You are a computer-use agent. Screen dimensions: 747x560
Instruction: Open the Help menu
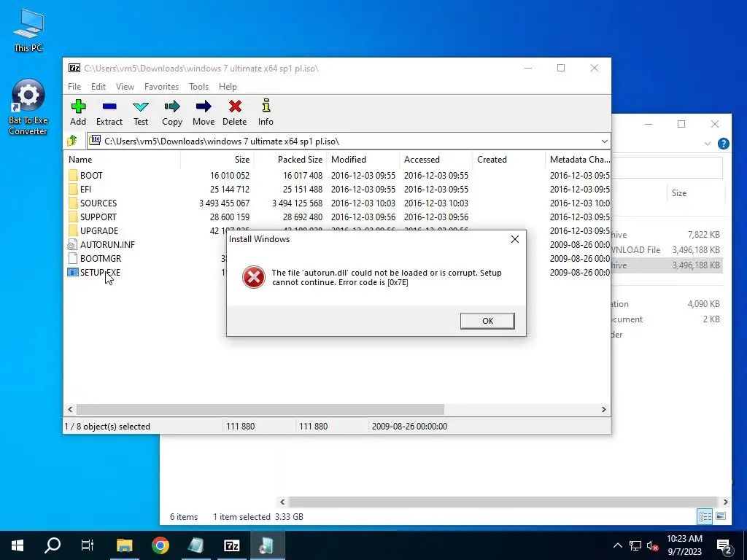[228, 87]
